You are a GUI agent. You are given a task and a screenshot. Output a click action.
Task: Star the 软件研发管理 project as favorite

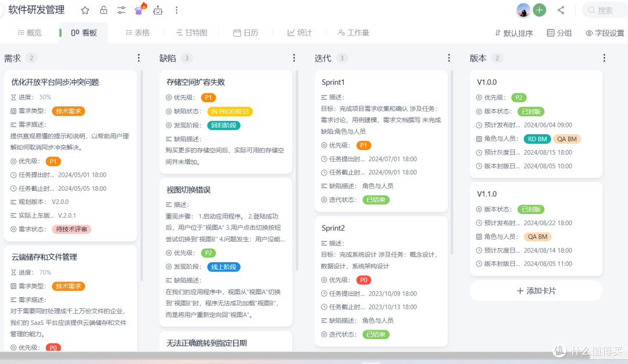(85, 10)
